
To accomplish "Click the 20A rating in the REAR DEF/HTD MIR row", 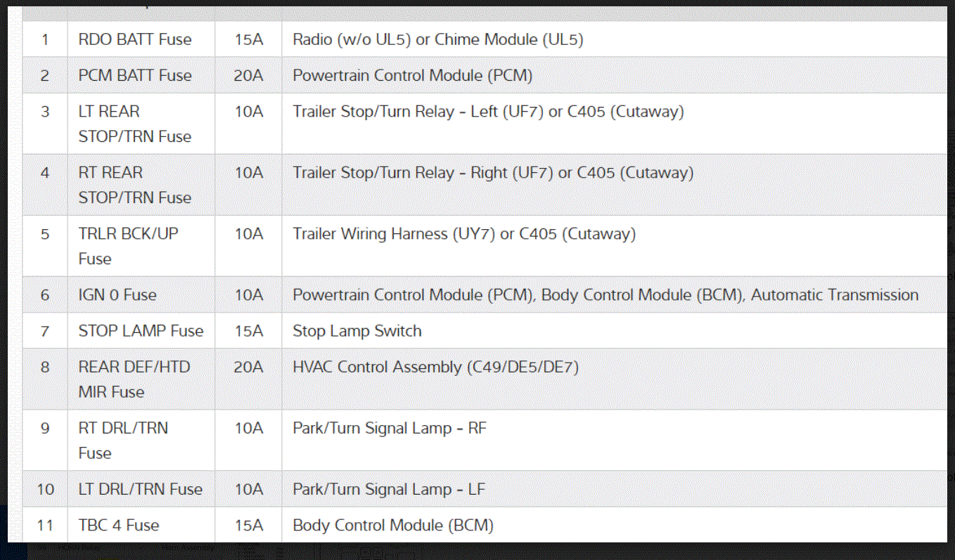I will point(248,367).
